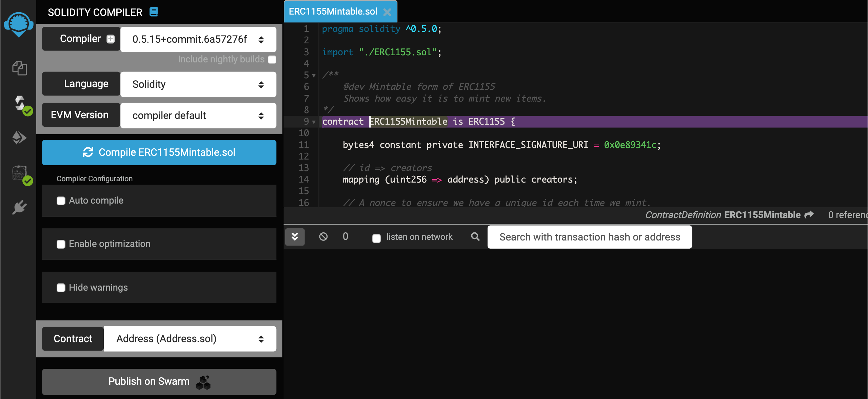
Task: Click the EVM Version label
Action: tap(81, 115)
